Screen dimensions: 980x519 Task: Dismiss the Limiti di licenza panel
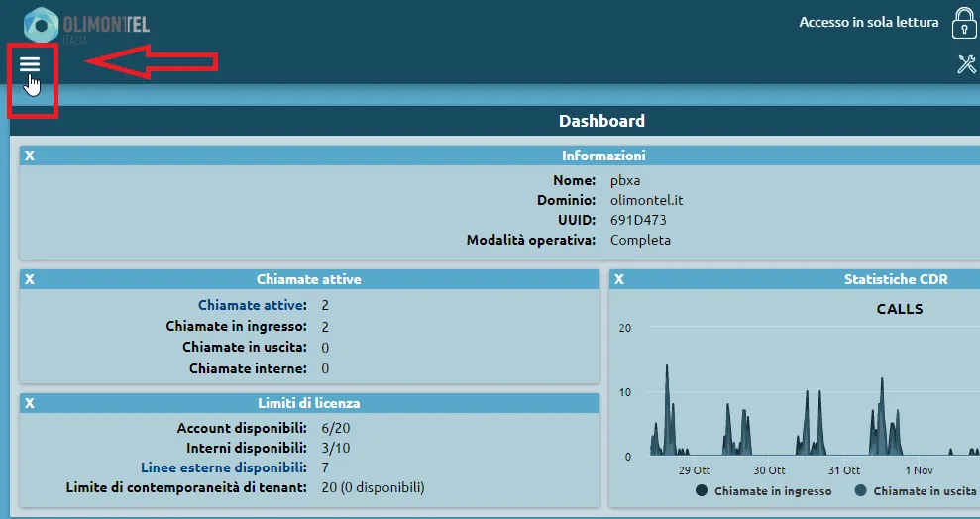(30, 403)
